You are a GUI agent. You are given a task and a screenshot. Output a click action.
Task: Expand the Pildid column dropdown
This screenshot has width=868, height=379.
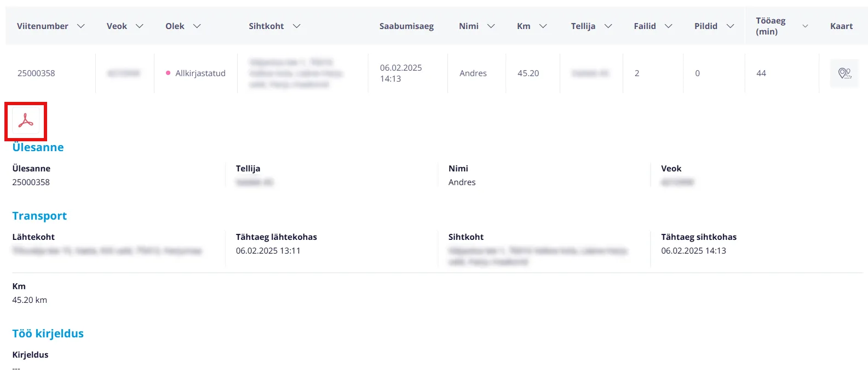click(731, 26)
